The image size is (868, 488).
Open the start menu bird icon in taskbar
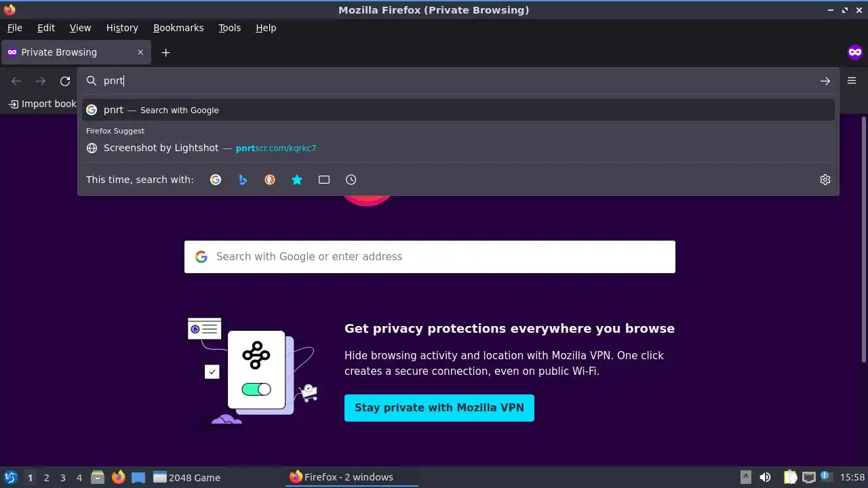pyautogui.click(x=11, y=477)
